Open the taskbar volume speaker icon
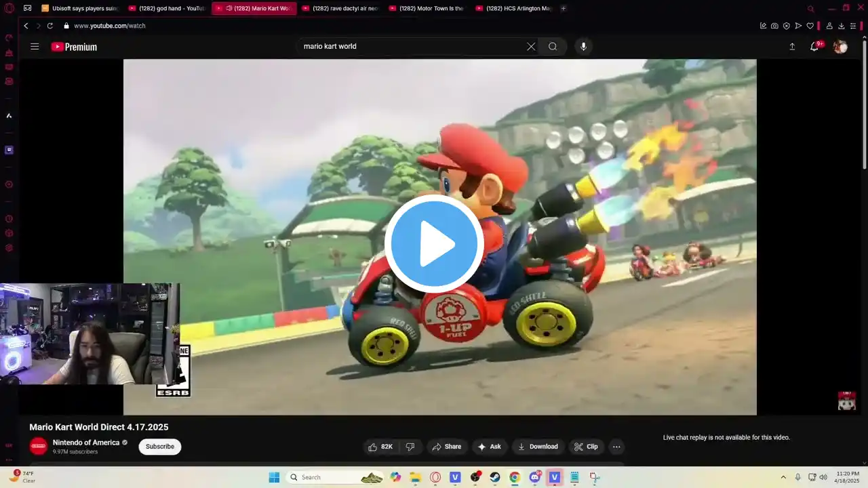 [823, 477]
